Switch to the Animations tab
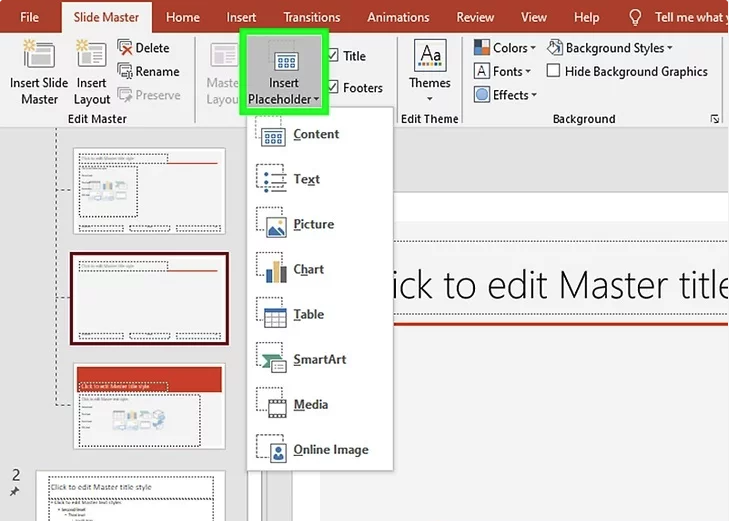 pos(398,17)
